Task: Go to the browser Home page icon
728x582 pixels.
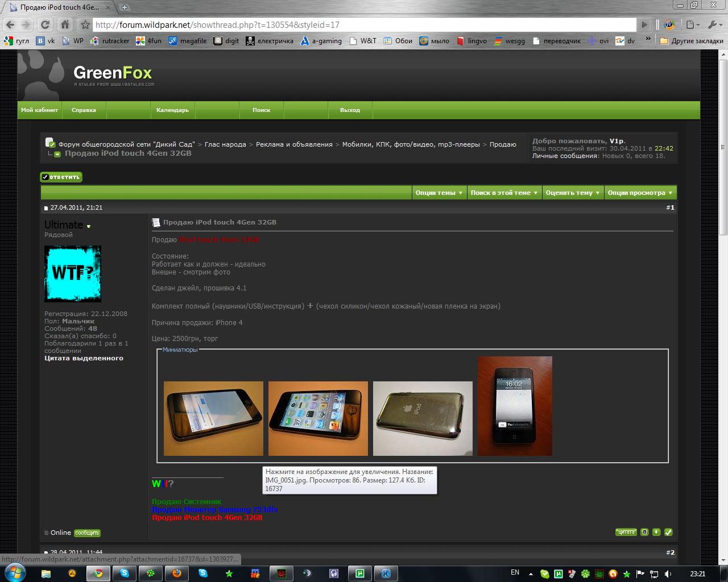Action: tap(65, 24)
